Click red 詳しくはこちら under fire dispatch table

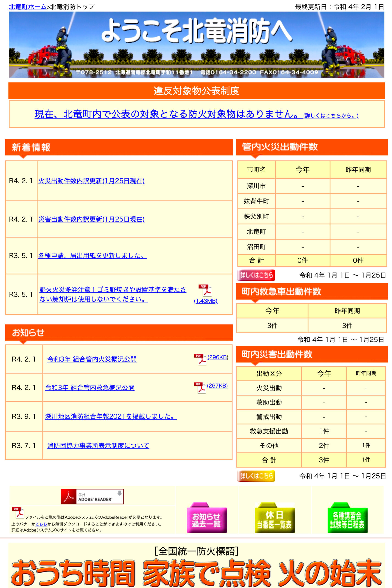255,275
